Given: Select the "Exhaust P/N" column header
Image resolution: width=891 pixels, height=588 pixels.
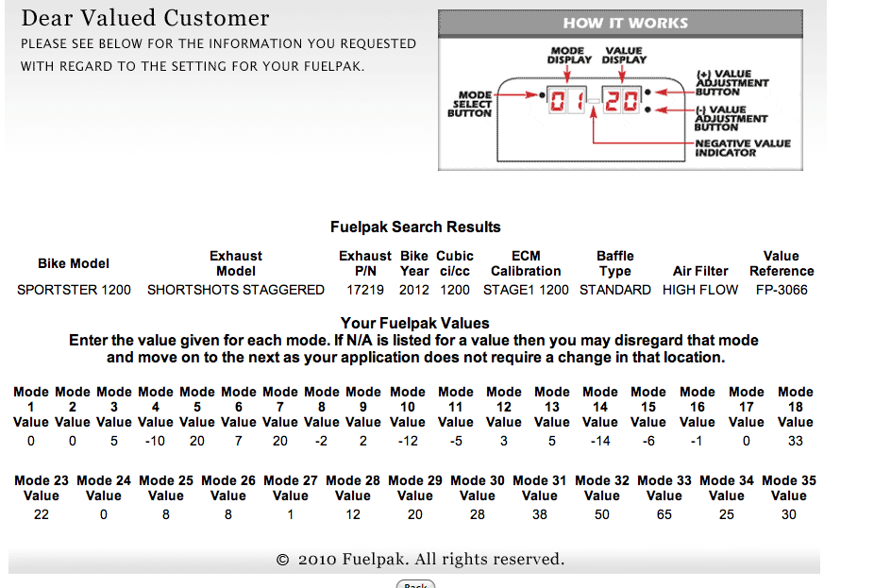Looking at the screenshot, I should [x=365, y=263].
